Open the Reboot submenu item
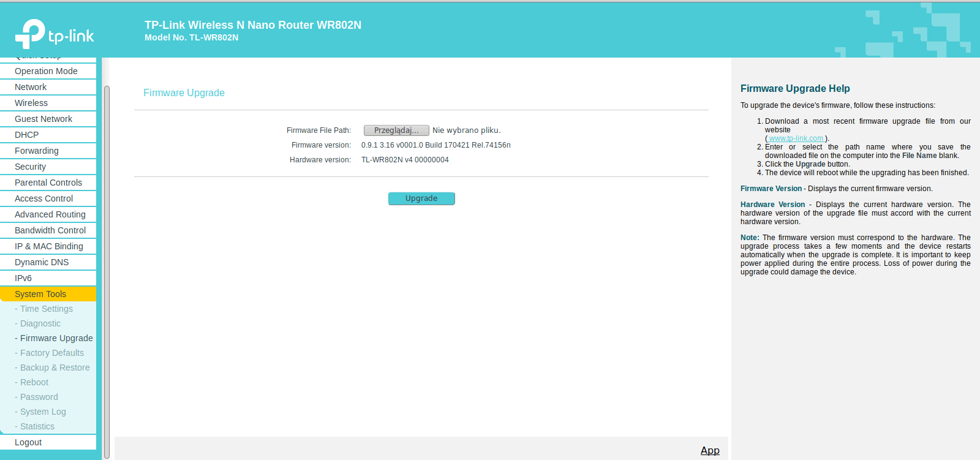Screen dimensions: 980x460 tap(34, 382)
